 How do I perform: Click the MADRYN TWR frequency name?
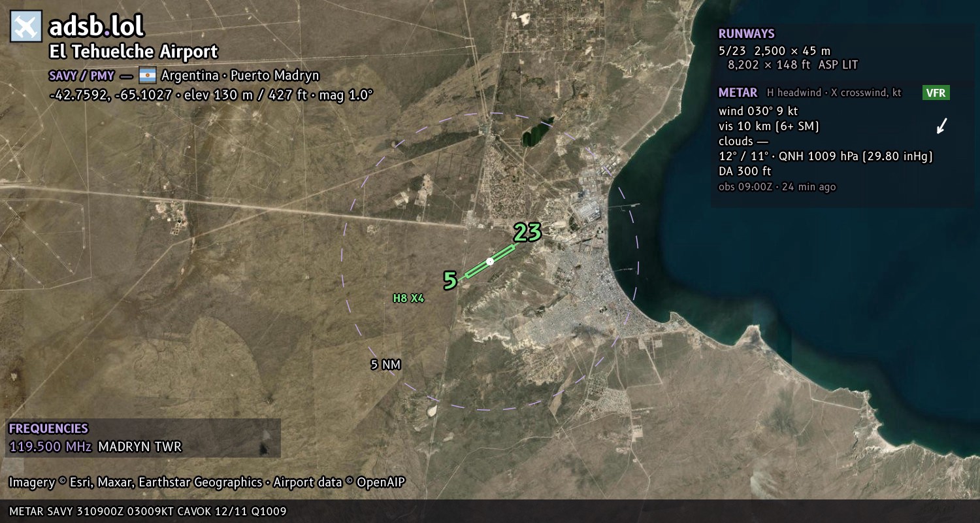[140, 447]
